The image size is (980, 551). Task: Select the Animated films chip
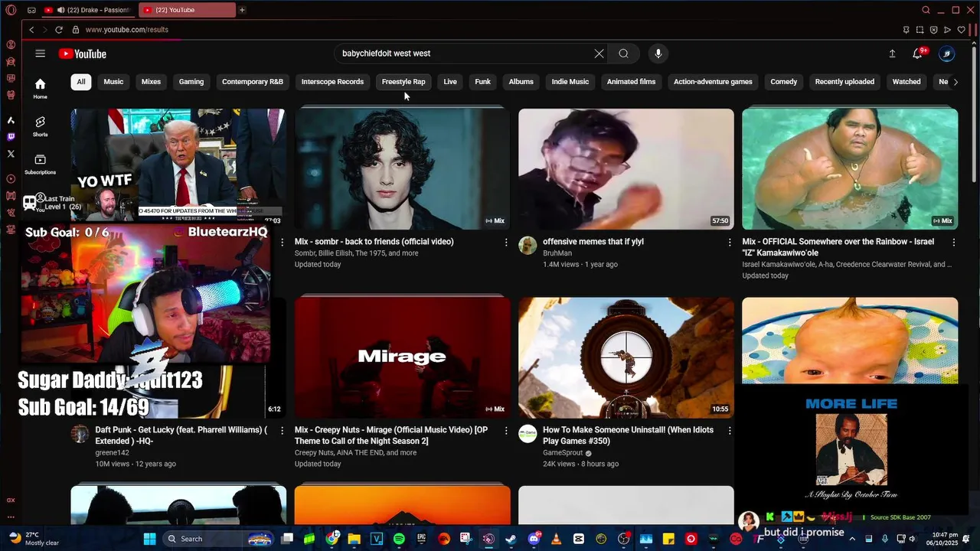[x=631, y=82]
